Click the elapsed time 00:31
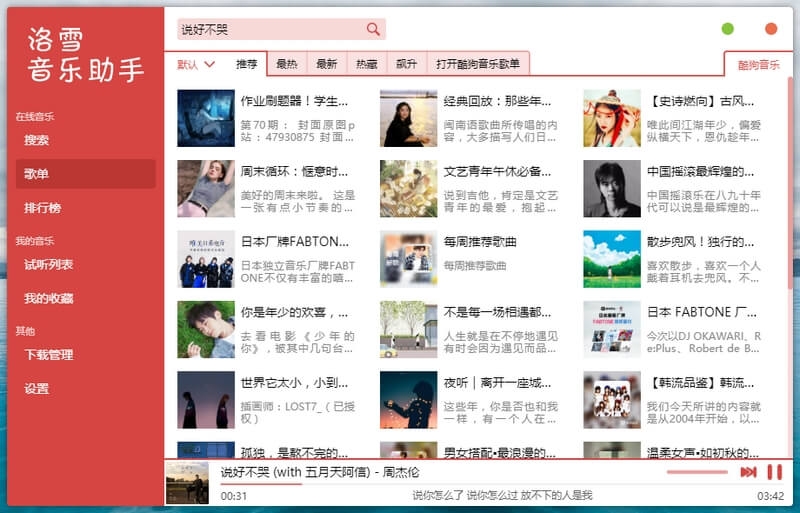Viewport: 800px width, 513px height. pyautogui.click(x=234, y=496)
